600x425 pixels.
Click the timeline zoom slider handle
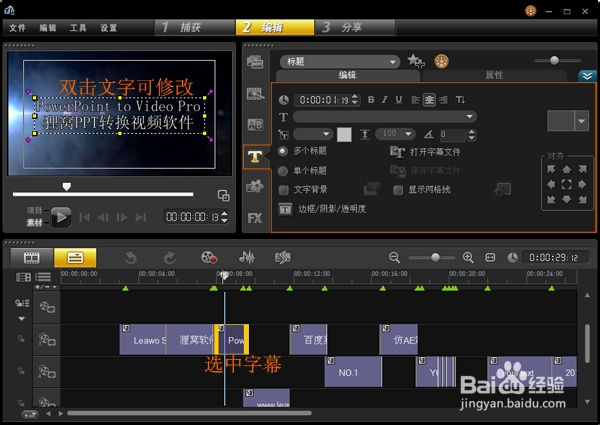coord(435,257)
